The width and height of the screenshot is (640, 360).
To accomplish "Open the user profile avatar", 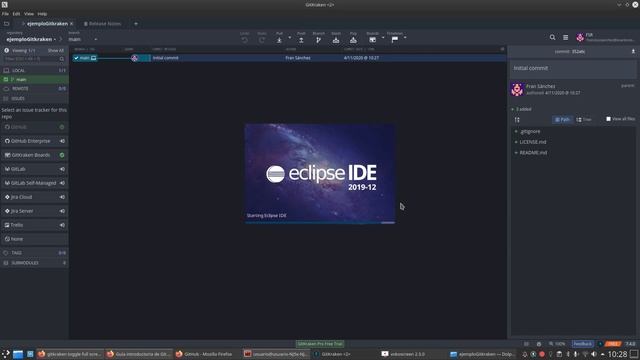I will pos(580,38).
